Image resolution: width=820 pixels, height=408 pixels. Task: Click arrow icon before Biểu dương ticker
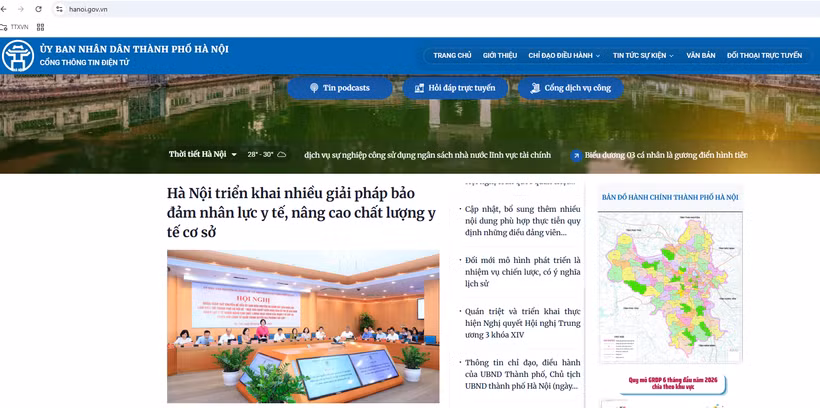[576, 155]
